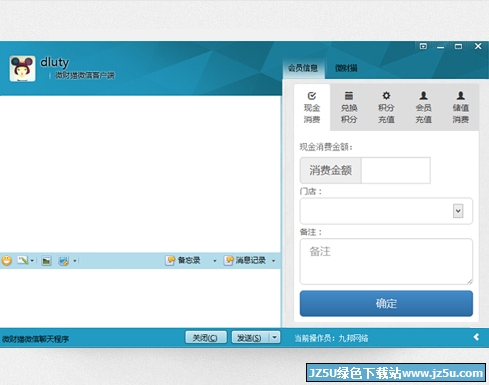
Task: Click the screenshot capture icon
Action: (63, 261)
